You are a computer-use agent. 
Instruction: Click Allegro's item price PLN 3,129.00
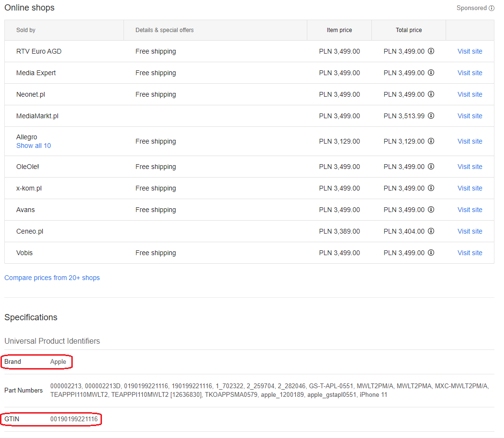339,141
